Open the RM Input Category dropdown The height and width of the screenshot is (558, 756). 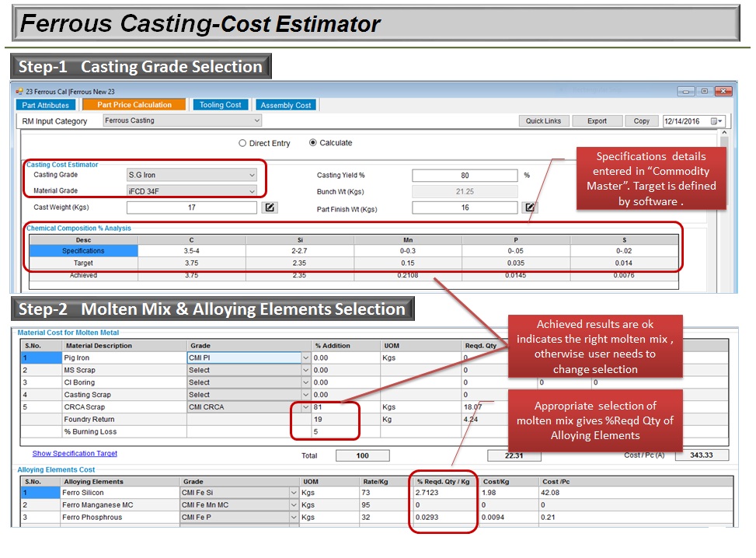[x=257, y=120]
